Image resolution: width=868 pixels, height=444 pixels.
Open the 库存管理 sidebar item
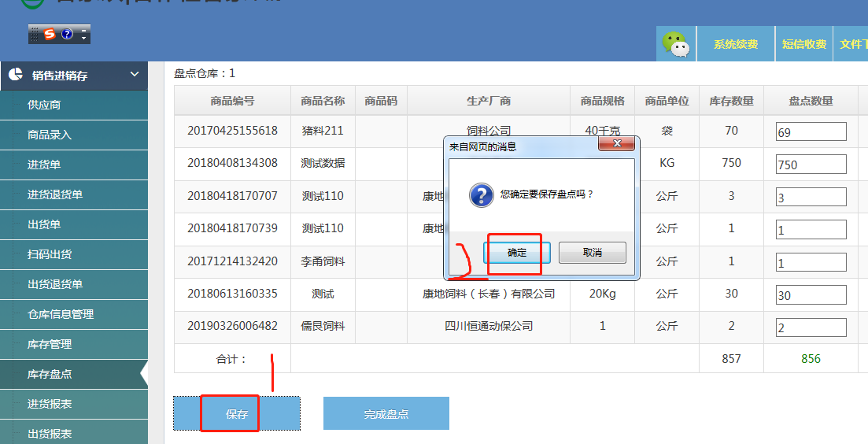74,344
